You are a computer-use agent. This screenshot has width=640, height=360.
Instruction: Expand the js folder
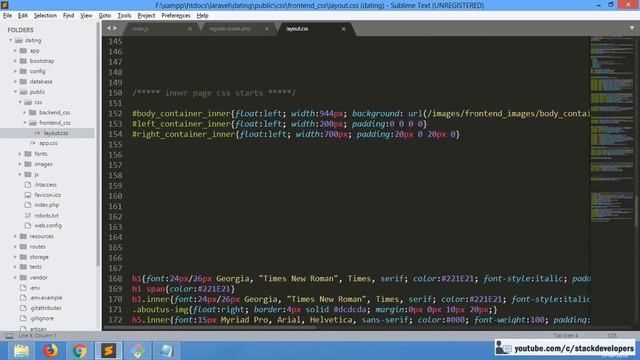(20, 174)
